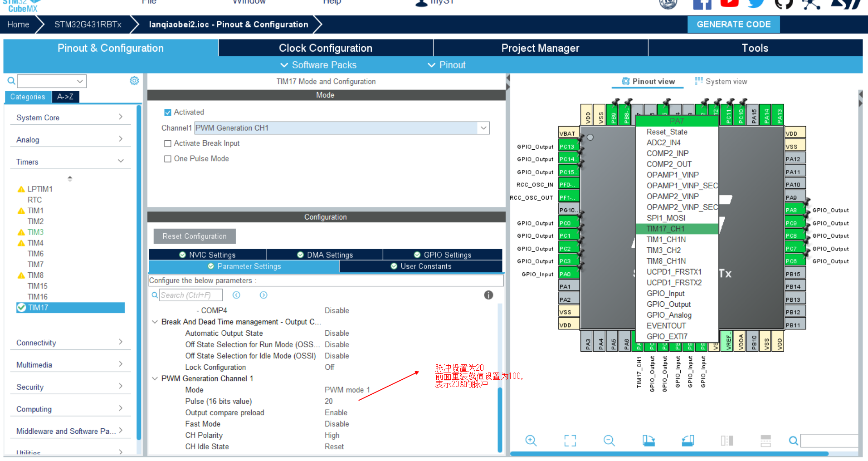Switch to System view
Viewport: 868px width, 461px height.
pyautogui.click(x=721, y=81)
